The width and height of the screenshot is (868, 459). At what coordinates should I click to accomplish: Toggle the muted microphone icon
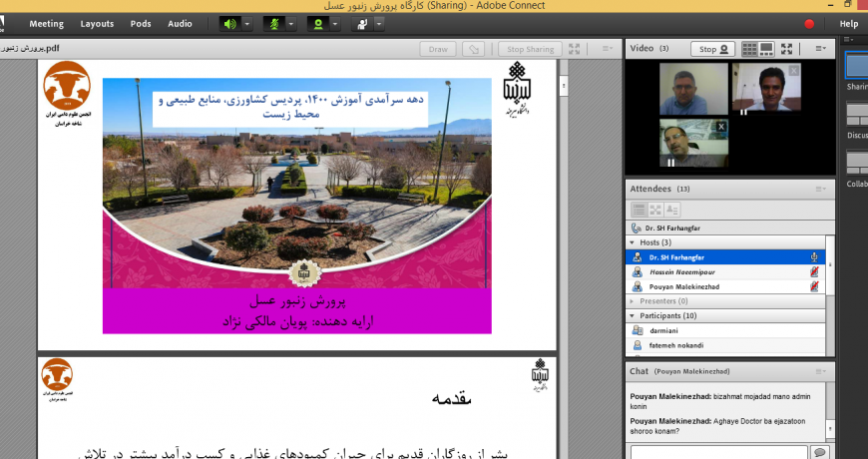(x=274, y=24)
